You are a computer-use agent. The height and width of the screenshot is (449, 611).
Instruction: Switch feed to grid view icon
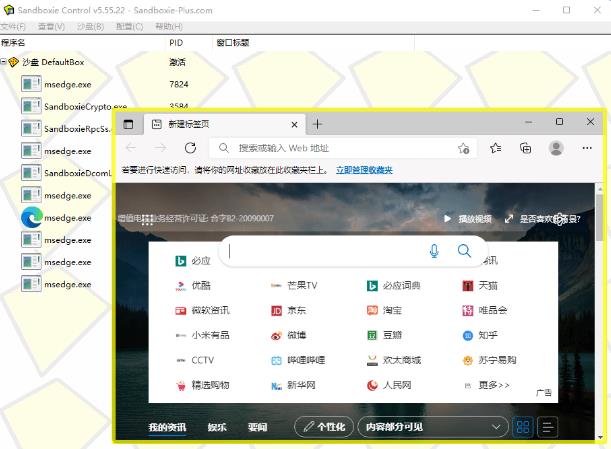pyautogui.click(x=523, y=427)
